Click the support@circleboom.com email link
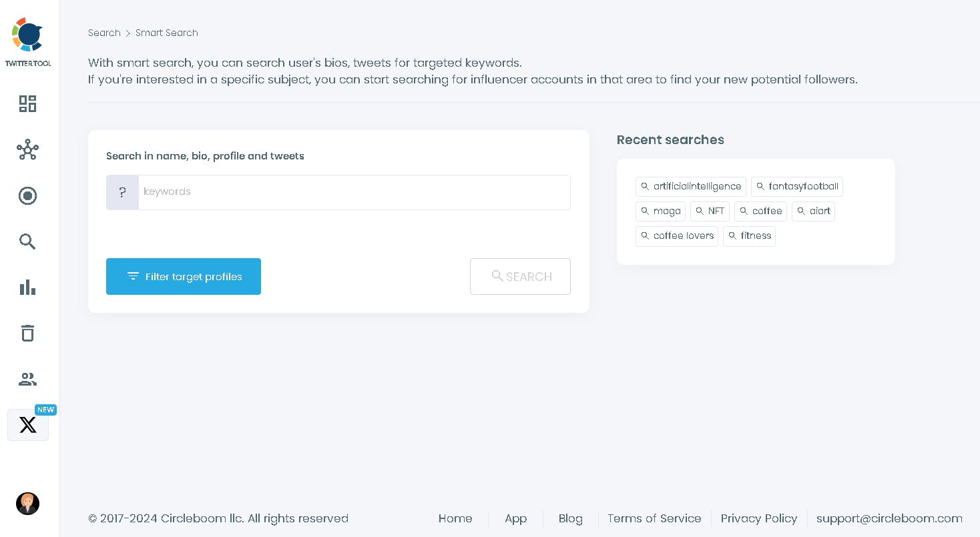Screen dimensions: 980x537 pyautogui.click(x=889, y=518)
